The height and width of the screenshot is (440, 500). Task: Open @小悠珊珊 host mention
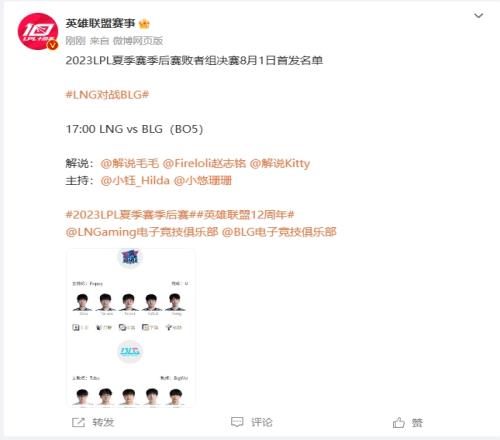coord(203,181)
